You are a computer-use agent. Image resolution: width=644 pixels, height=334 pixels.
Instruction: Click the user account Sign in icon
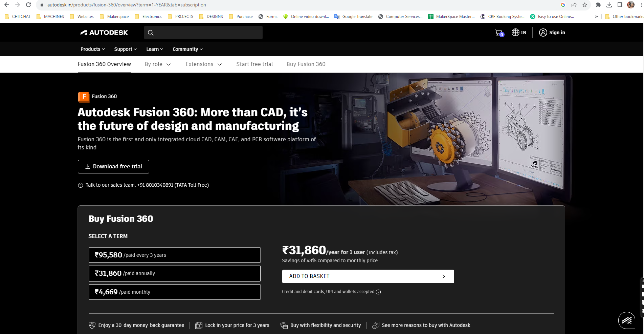tap(543, 33)
